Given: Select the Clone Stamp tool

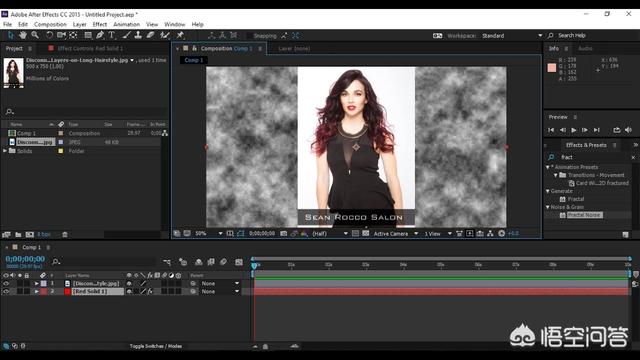Looking at the screenshot, I should [138, 36].
